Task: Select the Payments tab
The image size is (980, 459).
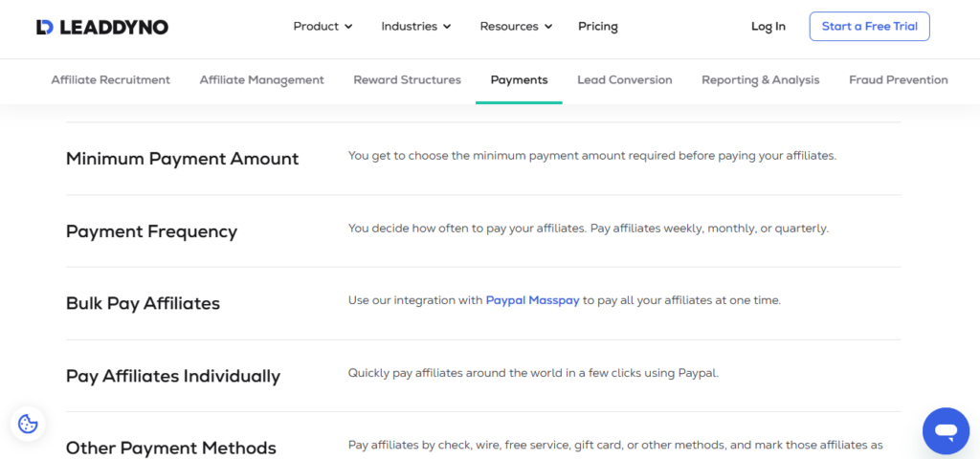Action: tap(519, 80)
